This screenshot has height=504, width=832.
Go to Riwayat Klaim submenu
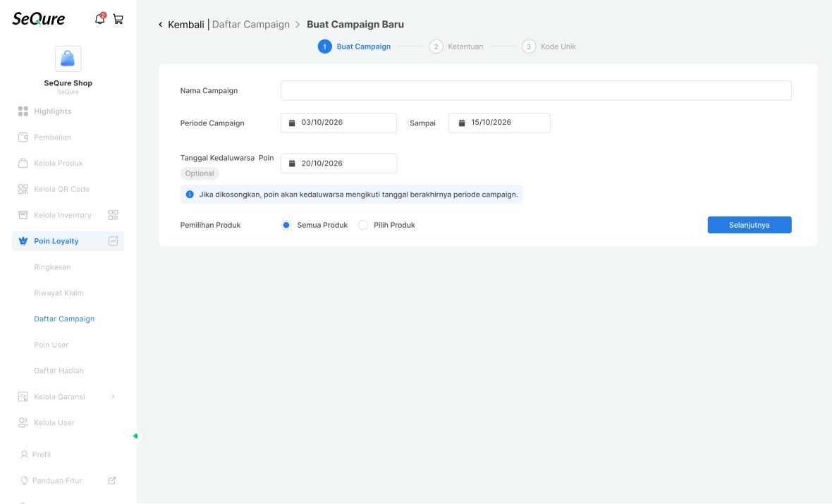pyautogui.click(x=59, y=293)
